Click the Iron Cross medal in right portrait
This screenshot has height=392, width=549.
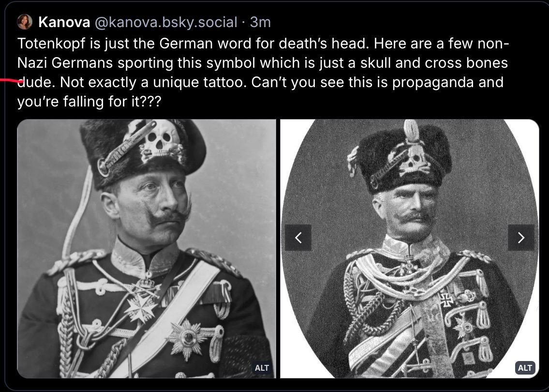tap(445, 300)
